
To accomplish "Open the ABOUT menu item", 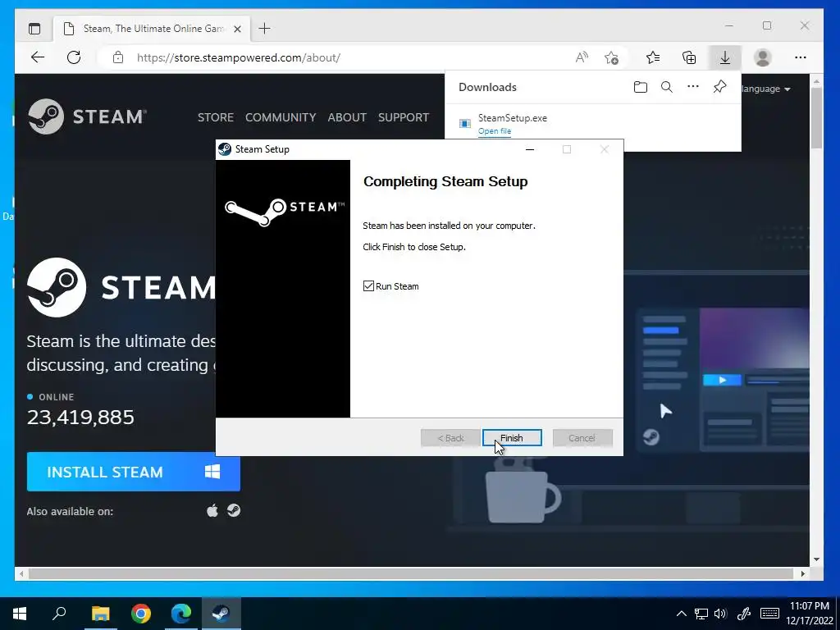I will [347, 117].
